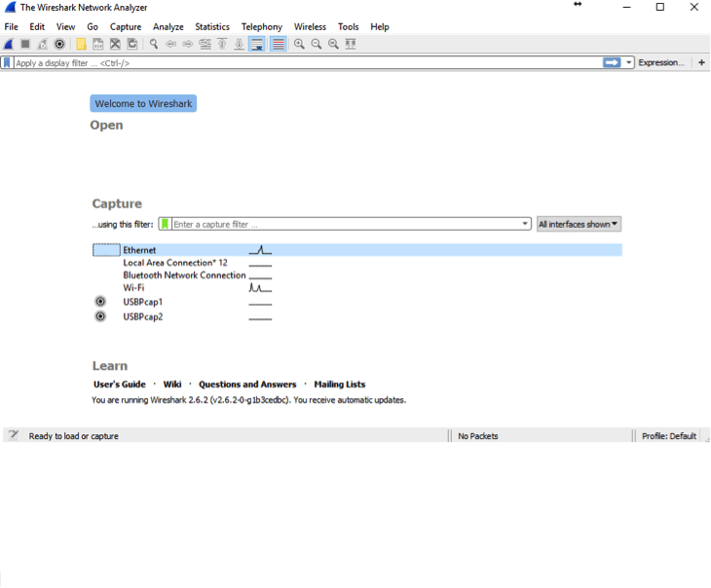The height and width of the screenshot is (588, 711).
Task: Open the Analyze menu
Action: (x=168, y=27)
